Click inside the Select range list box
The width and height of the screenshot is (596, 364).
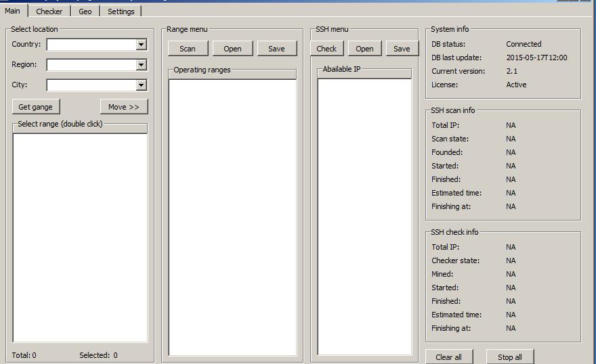(x=80, y=237)
